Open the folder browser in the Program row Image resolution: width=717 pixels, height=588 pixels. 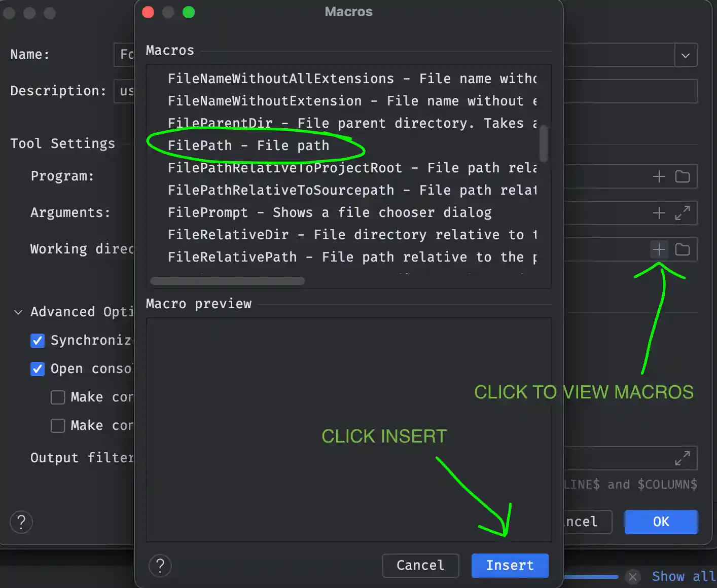[x=683, y=176]
